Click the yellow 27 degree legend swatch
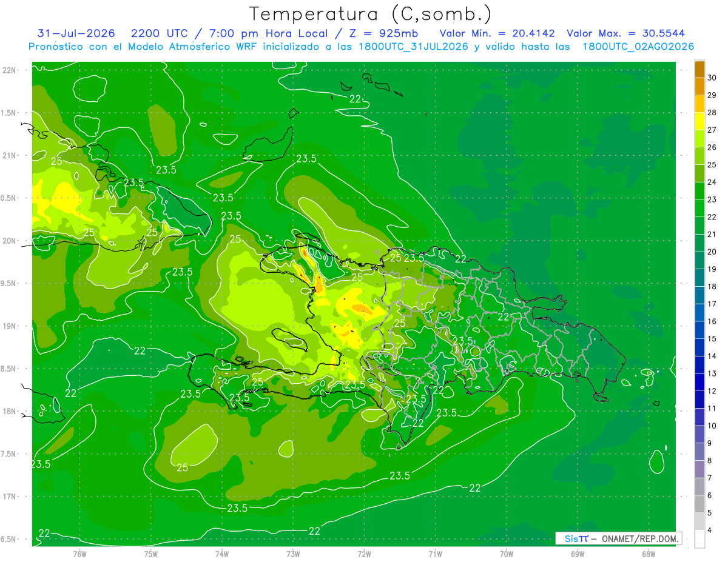The height and width of the screenshot is (562, 728). (x=699, y=121)
